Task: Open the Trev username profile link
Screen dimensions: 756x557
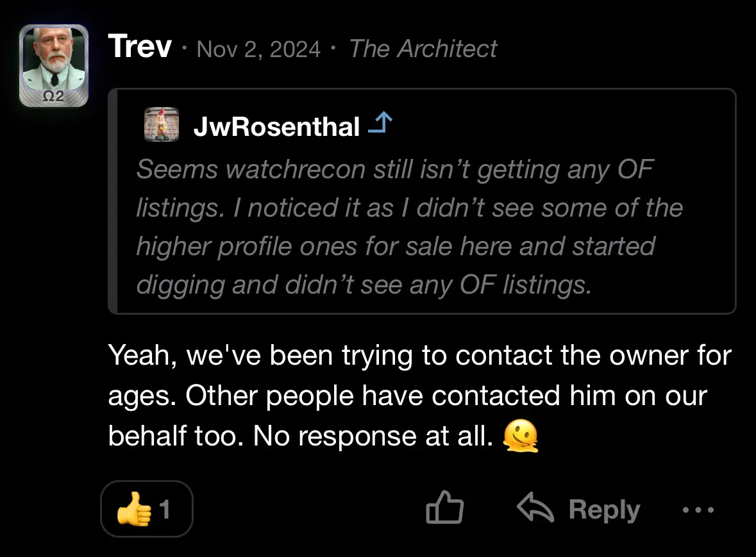Action: point(140,47)
